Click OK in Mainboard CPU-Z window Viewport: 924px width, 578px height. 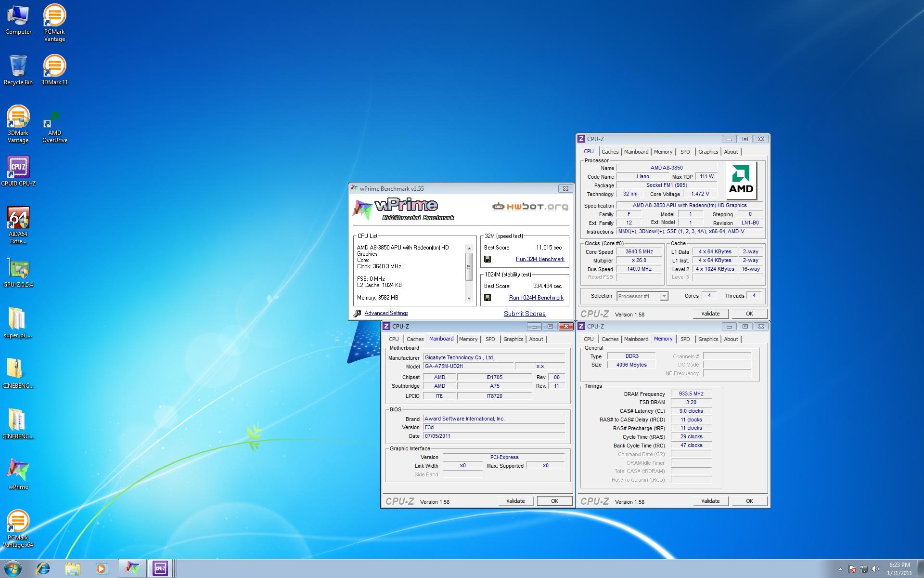(x=554, y=501)
